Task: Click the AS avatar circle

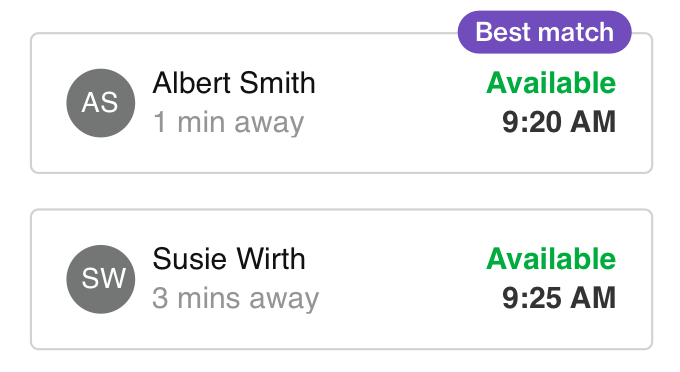Action: click(x=101, y=103)
